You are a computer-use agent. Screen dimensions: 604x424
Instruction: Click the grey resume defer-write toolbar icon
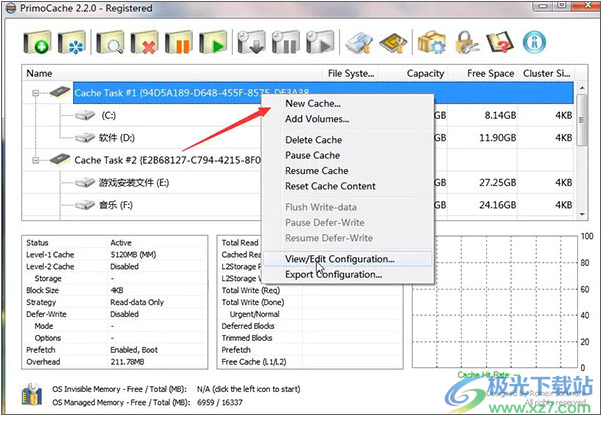click(320, 42)
